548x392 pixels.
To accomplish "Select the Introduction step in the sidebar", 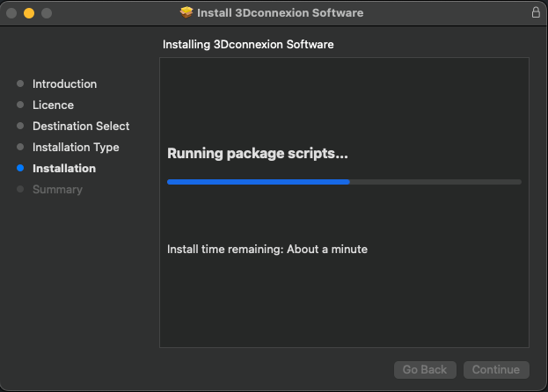I will (64, 83).
